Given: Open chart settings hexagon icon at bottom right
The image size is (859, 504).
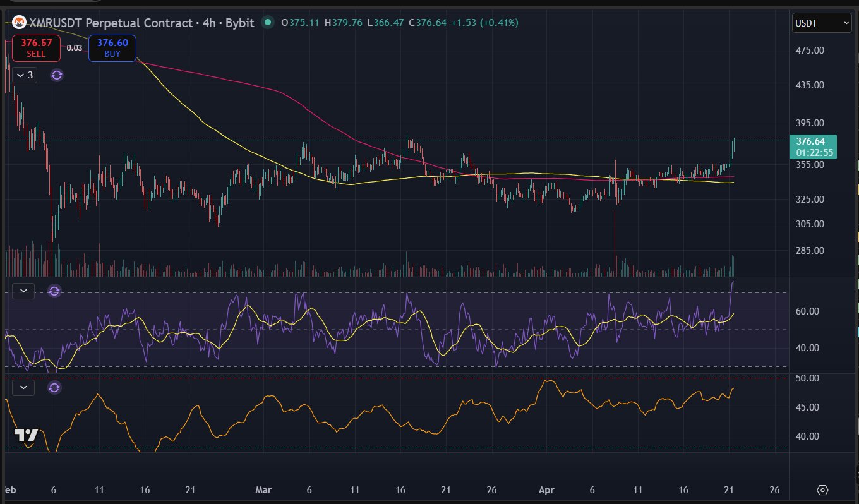Looking at the screenshot, I should pos(822,490).
